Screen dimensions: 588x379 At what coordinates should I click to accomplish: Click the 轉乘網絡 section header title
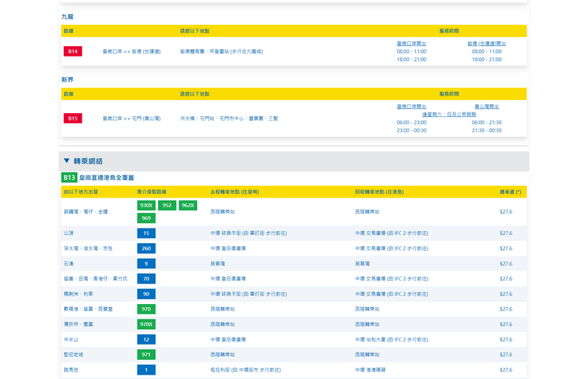pos(88,161)
